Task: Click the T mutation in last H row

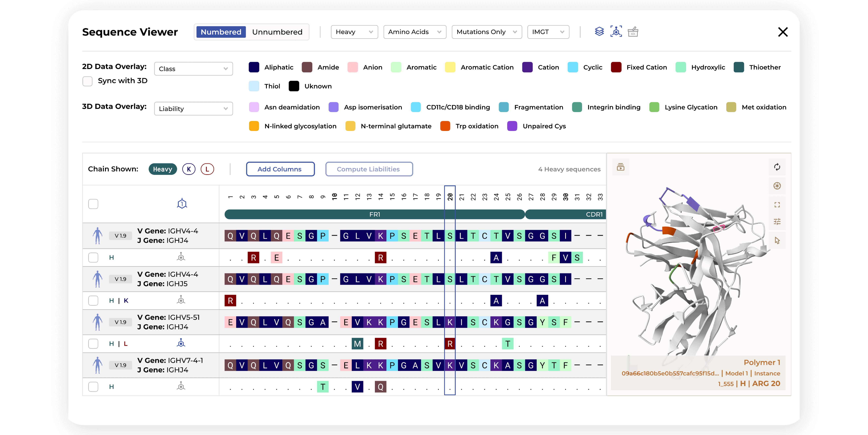Action: point(323,387)
